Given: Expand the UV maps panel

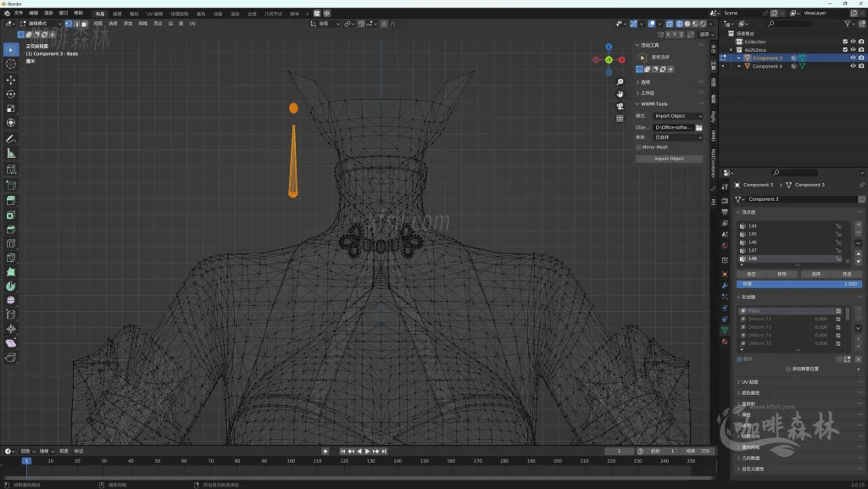Looking at the screenshot, I should pos(739,382).
